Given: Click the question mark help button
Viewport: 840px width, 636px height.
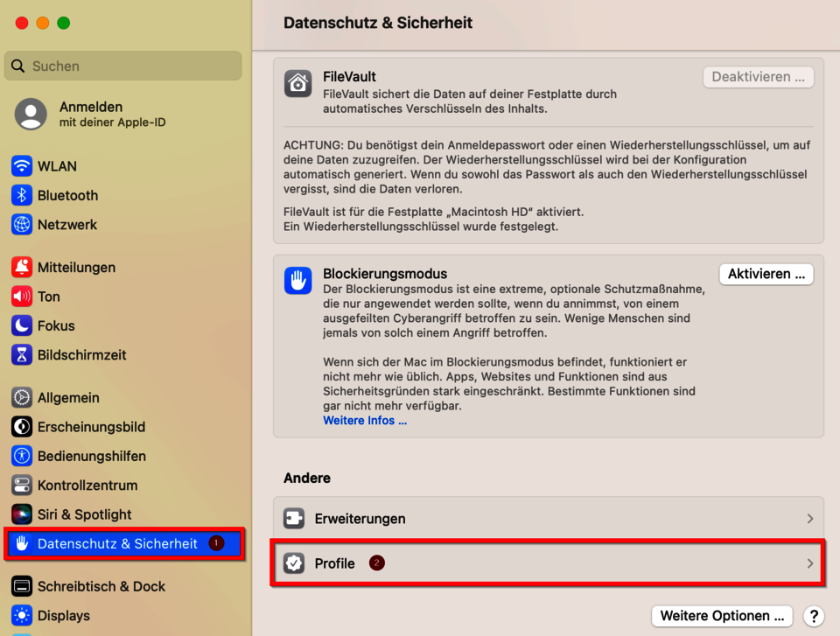Looking at the screenshot, I should coord(814,616).
